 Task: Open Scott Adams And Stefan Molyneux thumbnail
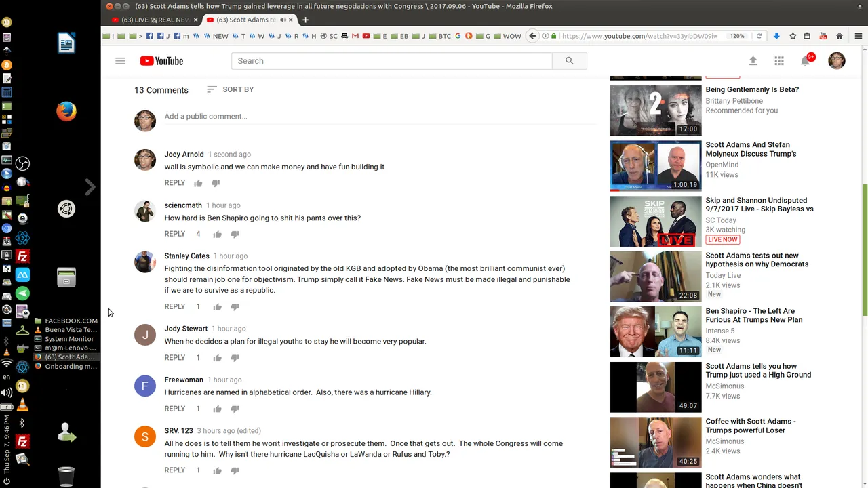point(656,166)
